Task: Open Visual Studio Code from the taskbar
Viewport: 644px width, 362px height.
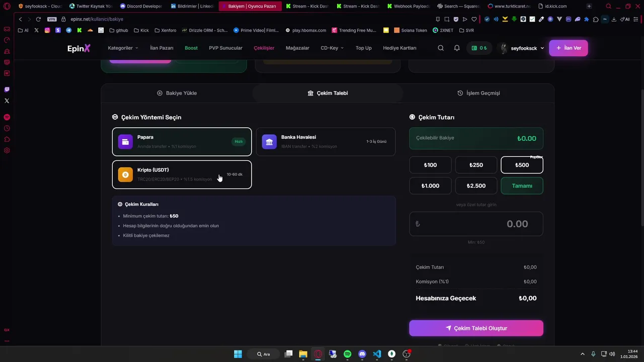Action: (x=377, y=354)
